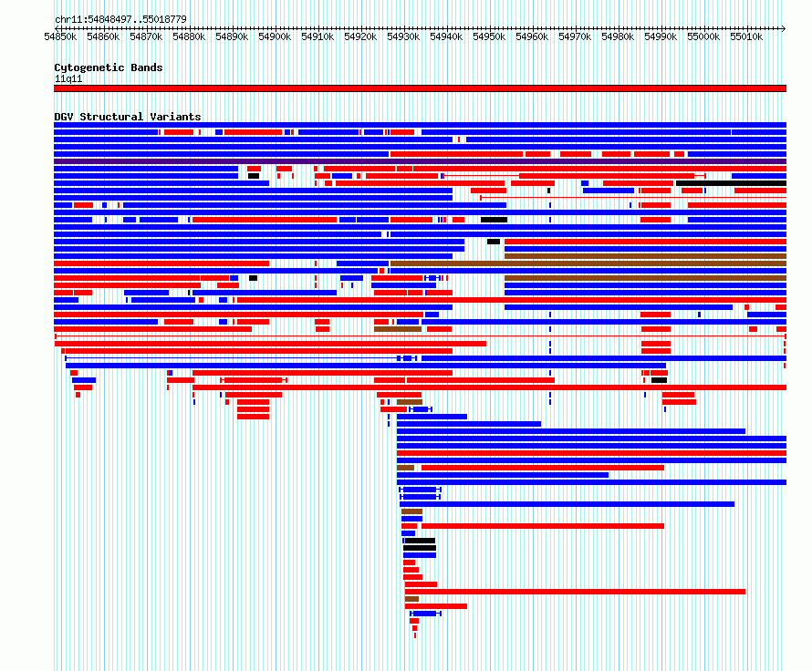The image size is (812, 671).
Task: Click the DGV Structural Variants track title
Action: (x=128, y=117)
